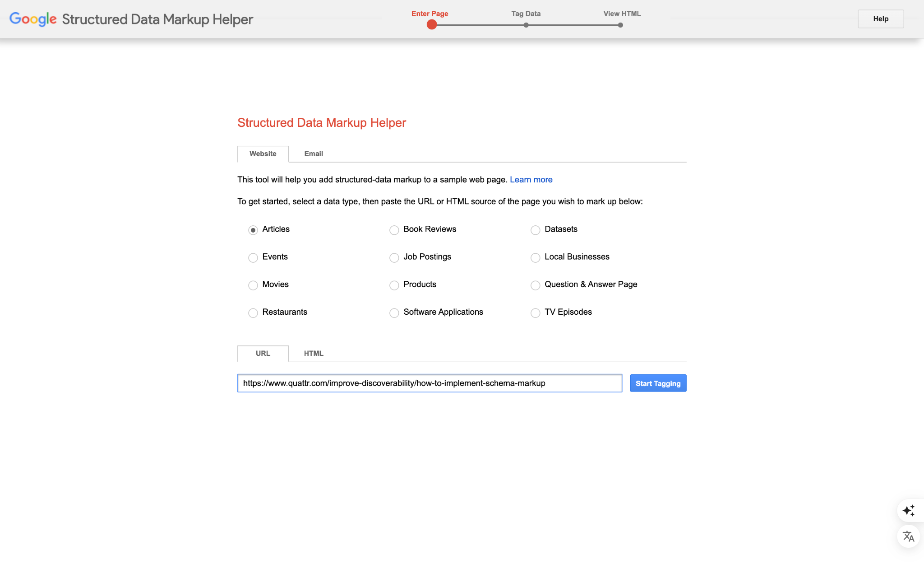Switch to the HTML input tab

click(x=314, y=354)
